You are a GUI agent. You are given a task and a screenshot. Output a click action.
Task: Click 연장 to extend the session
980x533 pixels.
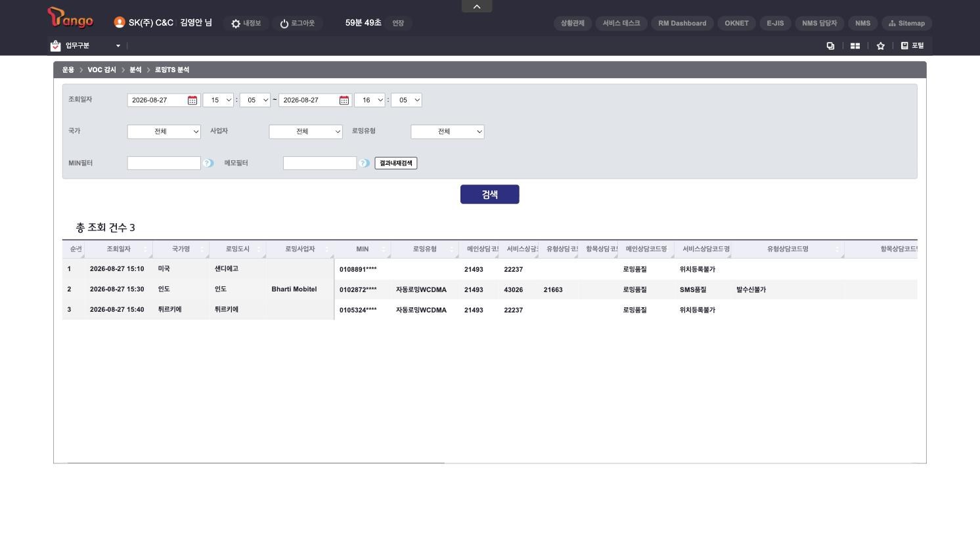click(x=398, y=23)
